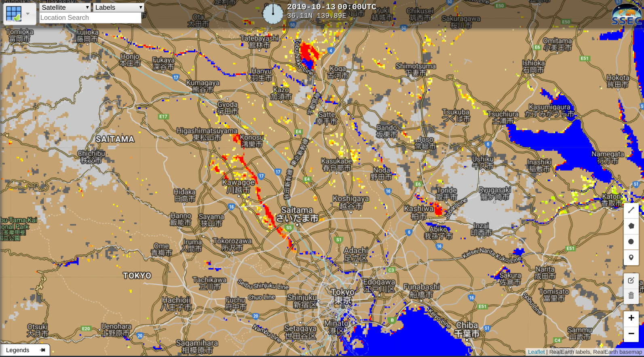Screen dimensions: 644x357
Task: Zoom in with the plus button
Action: pos(631,318)
